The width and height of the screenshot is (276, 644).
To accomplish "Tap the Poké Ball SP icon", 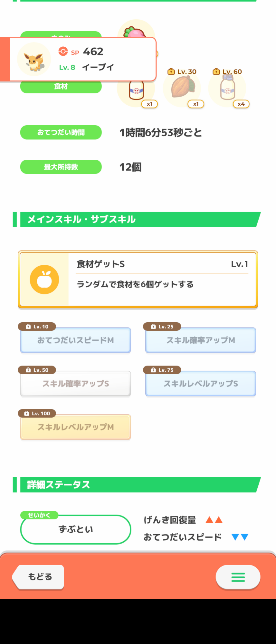I will point(63,51).
